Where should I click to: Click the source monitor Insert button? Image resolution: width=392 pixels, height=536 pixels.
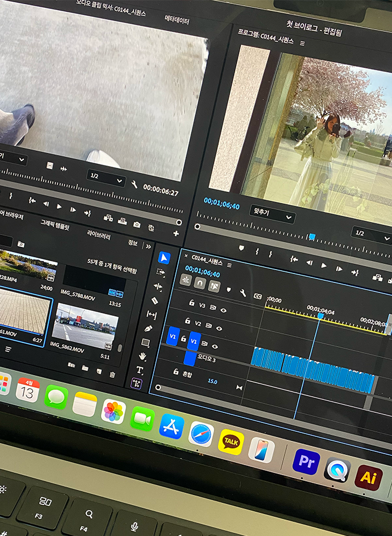click(109, 218)
